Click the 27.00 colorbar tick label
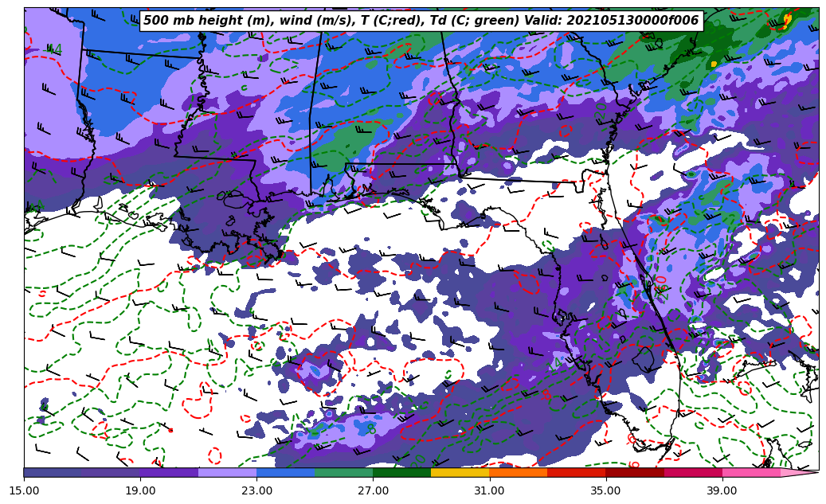Image resolution: width=826 pixels, height=504 pixels. [373, 491]
